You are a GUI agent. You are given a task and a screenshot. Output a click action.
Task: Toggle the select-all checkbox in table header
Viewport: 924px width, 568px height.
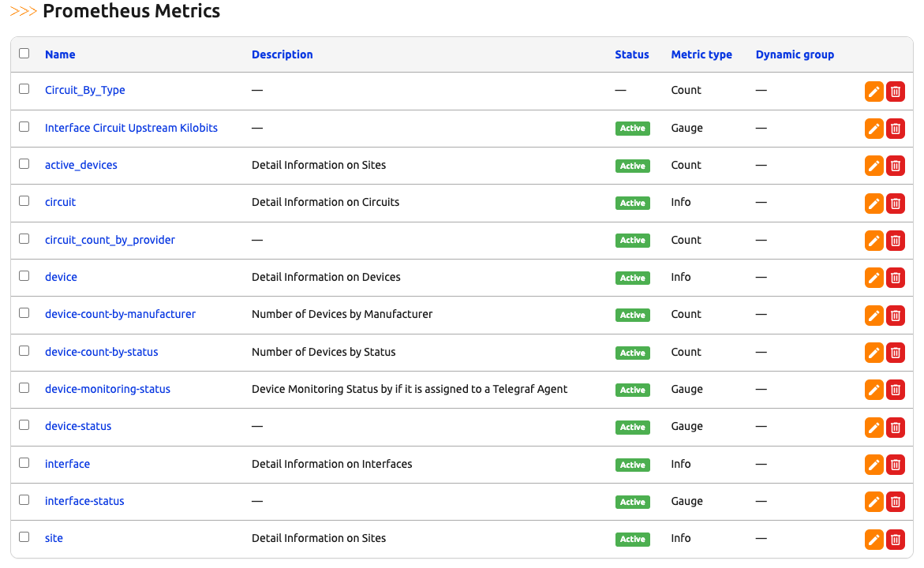tap(24, 54)
